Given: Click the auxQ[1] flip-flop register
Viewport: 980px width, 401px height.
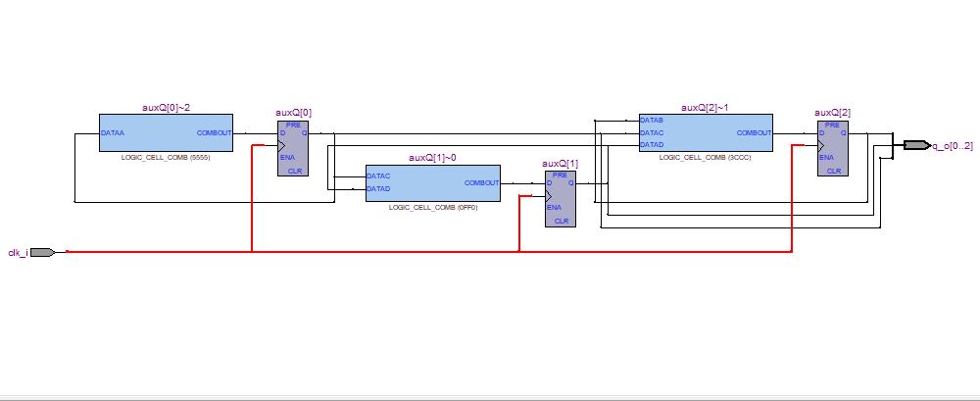Looking at the screenshot, I should [561, 199].
